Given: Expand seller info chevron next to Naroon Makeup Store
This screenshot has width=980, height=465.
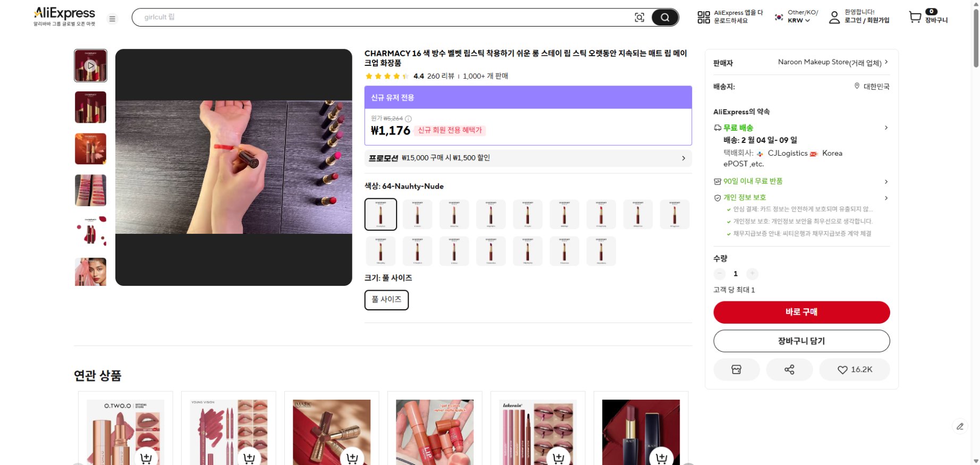Looking at the screenshot, I should (886, 62).
